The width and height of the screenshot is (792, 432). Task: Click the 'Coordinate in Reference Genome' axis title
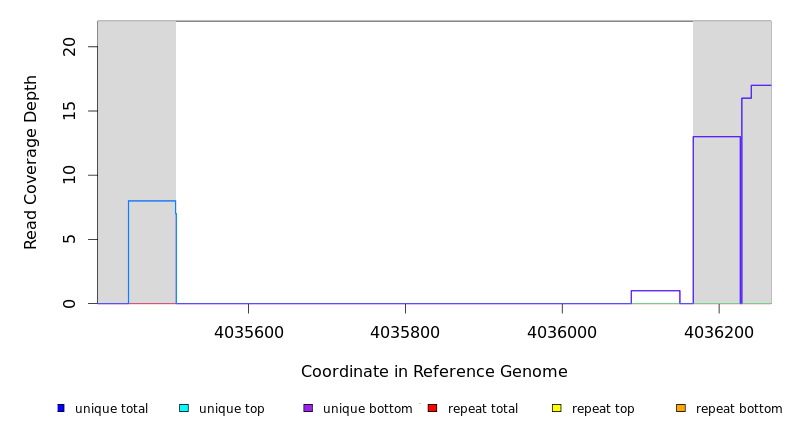[x=434, y=372]
